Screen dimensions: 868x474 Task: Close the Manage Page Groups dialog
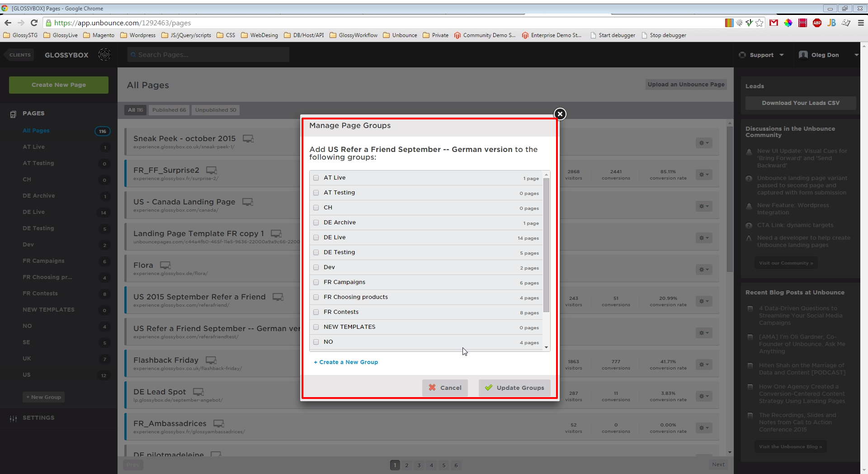click(x=560, y=114)
